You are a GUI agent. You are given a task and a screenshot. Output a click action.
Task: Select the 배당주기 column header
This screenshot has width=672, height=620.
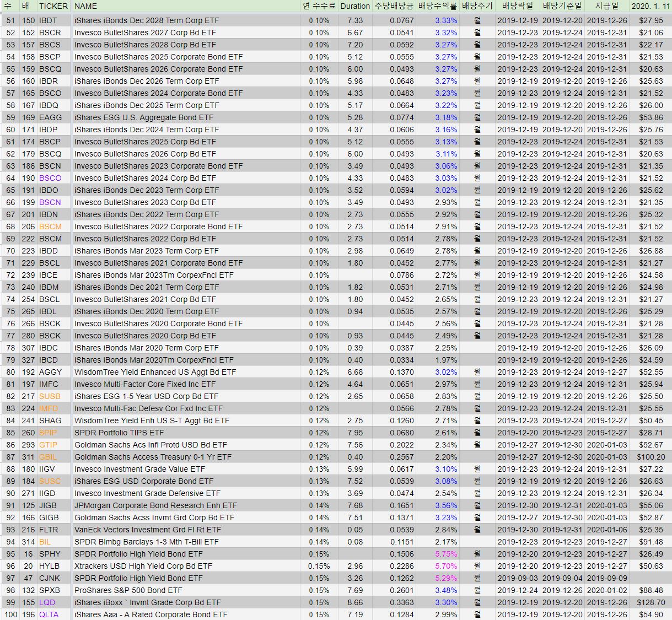(477, 6)
